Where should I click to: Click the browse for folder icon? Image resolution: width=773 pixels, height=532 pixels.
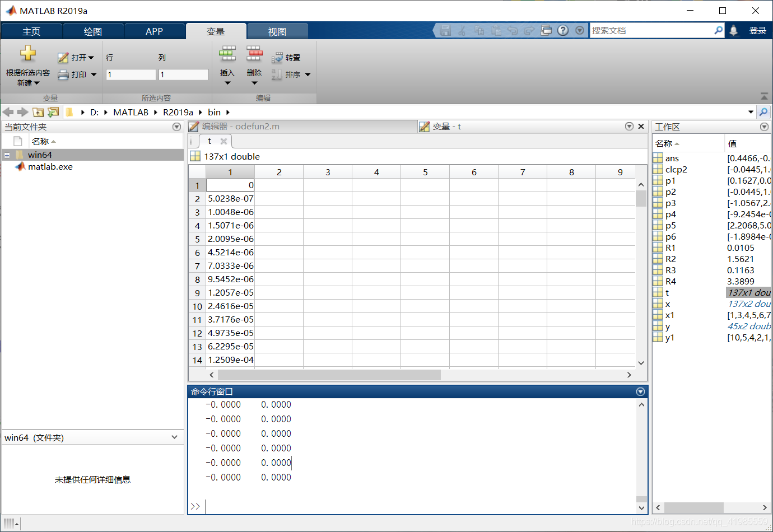53,112
